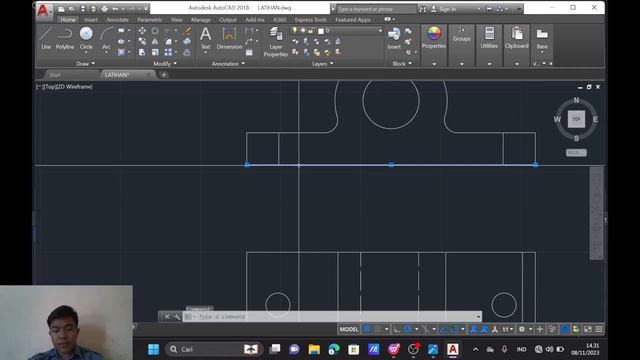The height and width of the screenshot is (360, 640).
Task: Open the Home ribbon tab
Action: click(68, 20)
